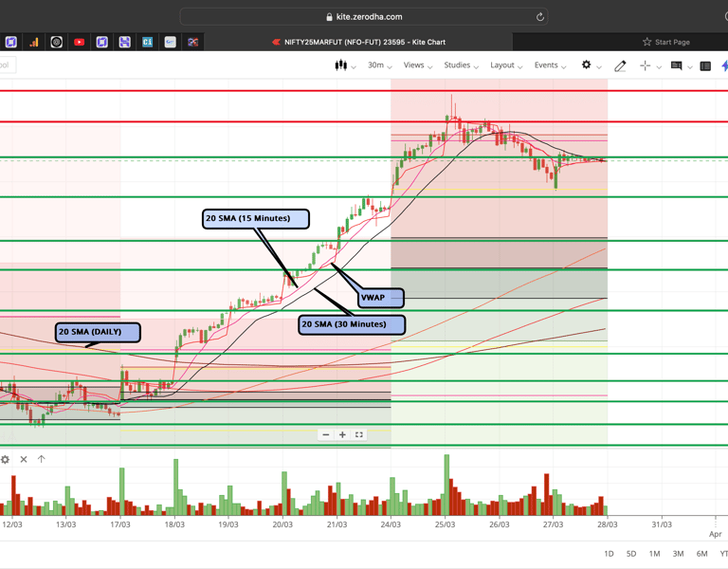
Task: Set range to 3M
Action: pos(679,554)
